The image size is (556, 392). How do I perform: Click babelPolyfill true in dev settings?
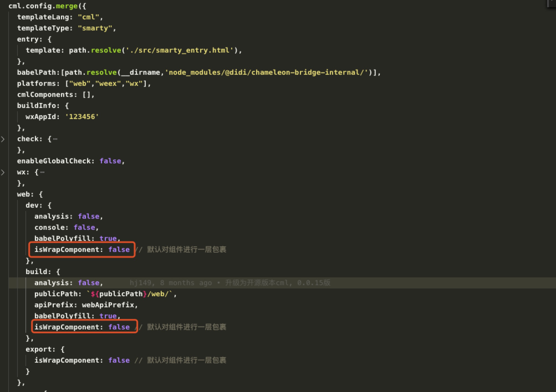coord(108,238)
